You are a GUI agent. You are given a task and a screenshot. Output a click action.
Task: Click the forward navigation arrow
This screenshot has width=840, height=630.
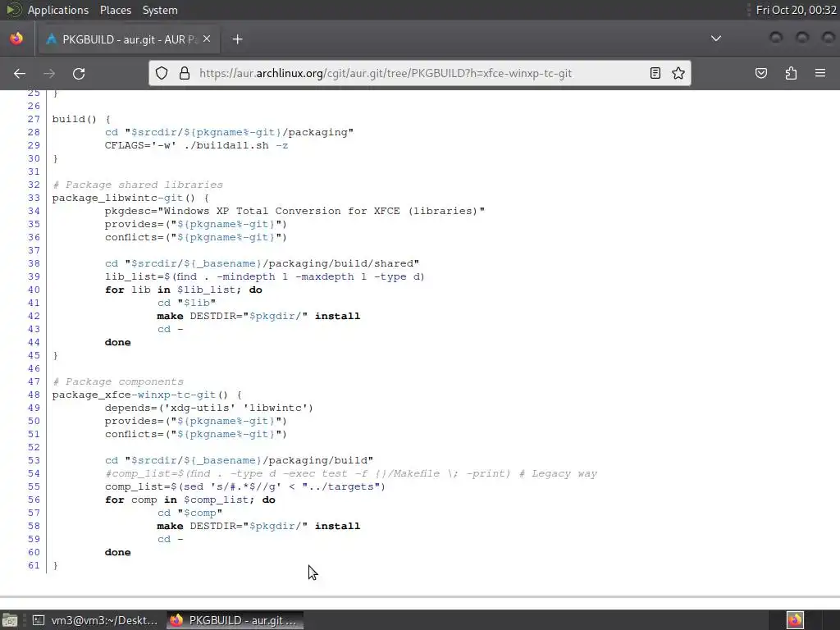49,73
